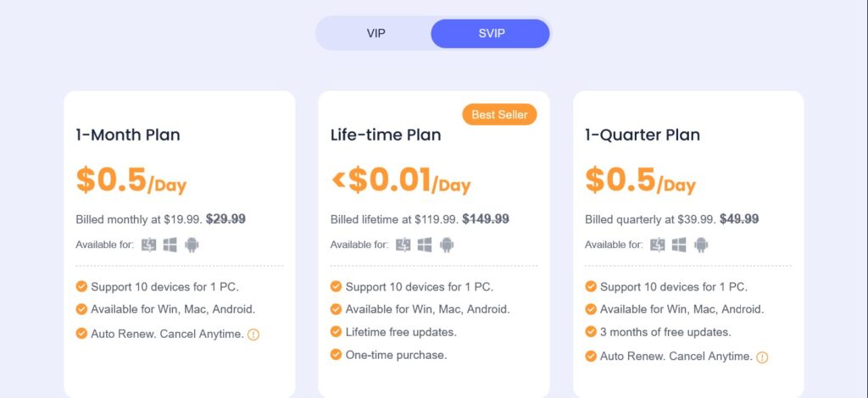
Task: Open auto renew info icon in 1-Month Plan
Action: [253, 334]
